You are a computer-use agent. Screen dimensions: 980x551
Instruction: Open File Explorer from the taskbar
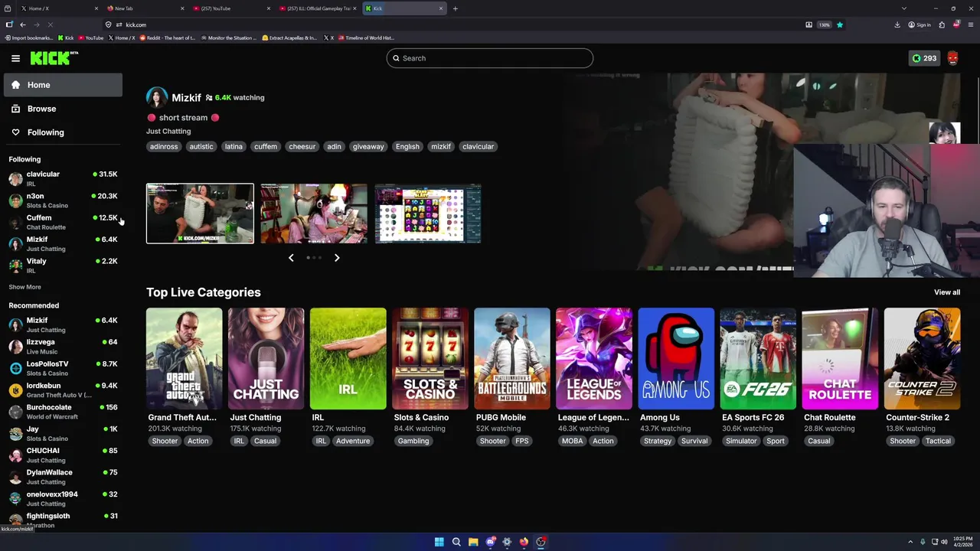point(473,542)
